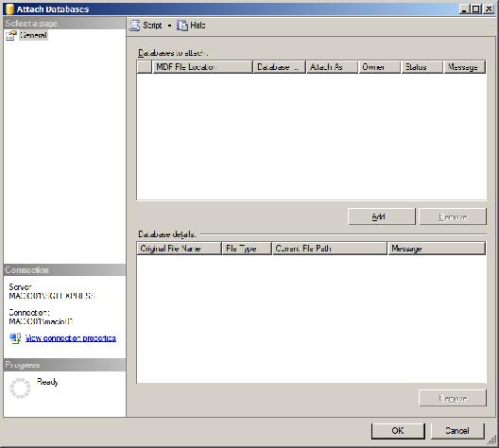Click the Help icon in toolbar
Screen dimensions: 499x448
point(182,26)
